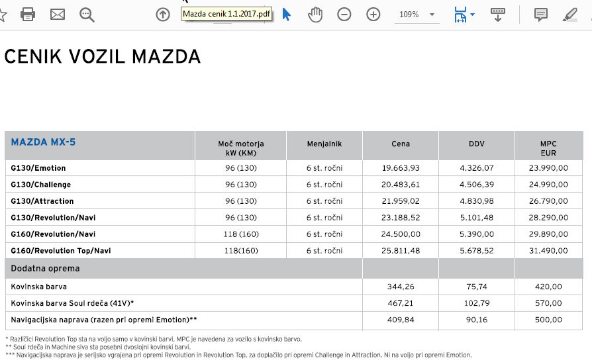
Task: Click the scrolling mode download-style icon
Action: (497, 15)
